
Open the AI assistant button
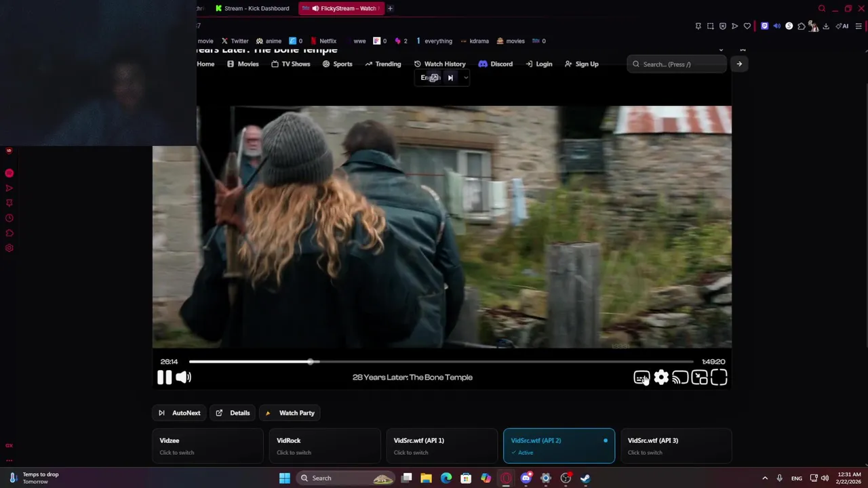tap(842, 26)
